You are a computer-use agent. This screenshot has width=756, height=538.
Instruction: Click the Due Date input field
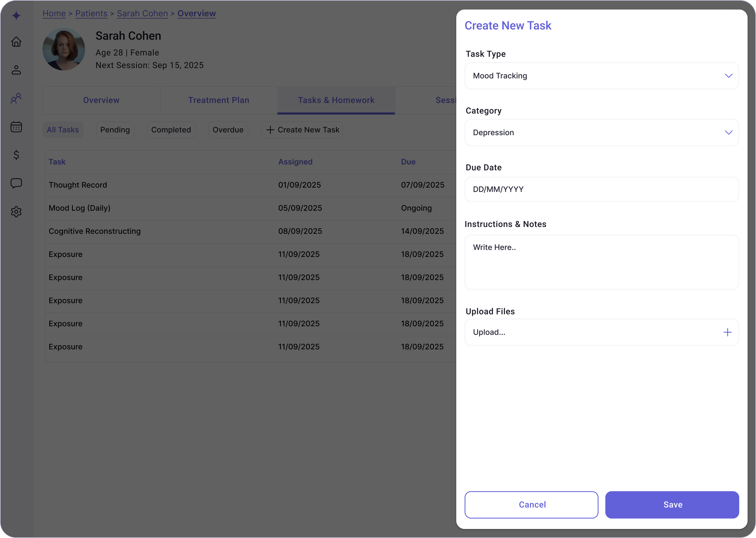coord(601,189)
